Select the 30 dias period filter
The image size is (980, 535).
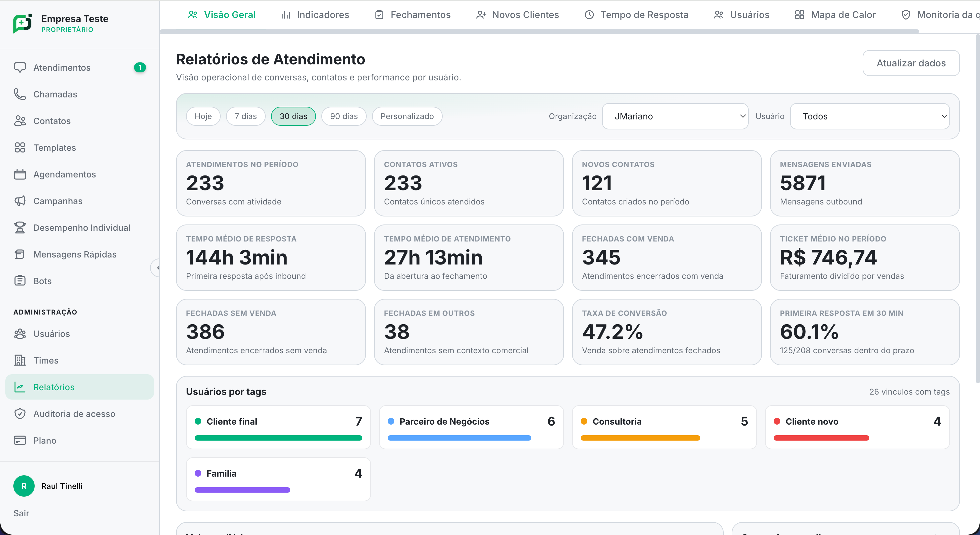pos(293,116)
